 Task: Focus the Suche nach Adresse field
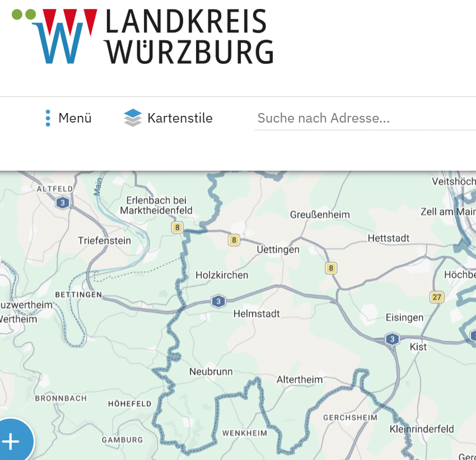[365, 118]
